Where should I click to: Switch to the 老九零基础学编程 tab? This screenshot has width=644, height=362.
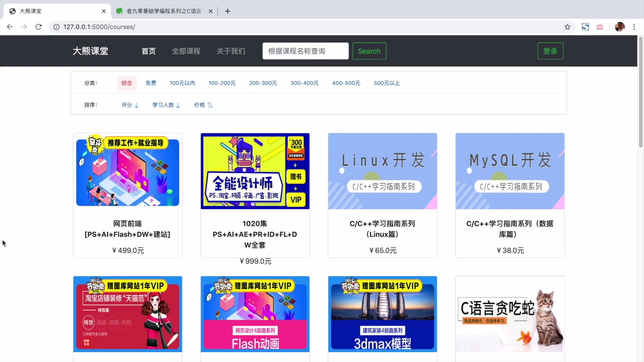(163, 11)
